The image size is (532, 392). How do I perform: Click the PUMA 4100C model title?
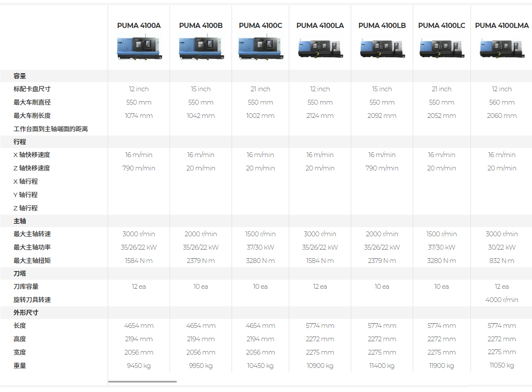pyautogui.click(x=260, y=25)
